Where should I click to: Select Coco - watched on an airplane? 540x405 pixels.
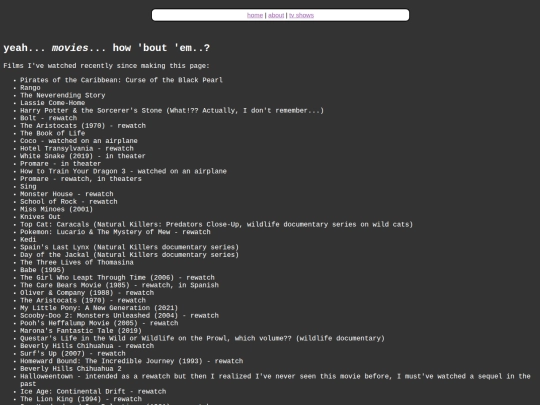pos(79,141)
